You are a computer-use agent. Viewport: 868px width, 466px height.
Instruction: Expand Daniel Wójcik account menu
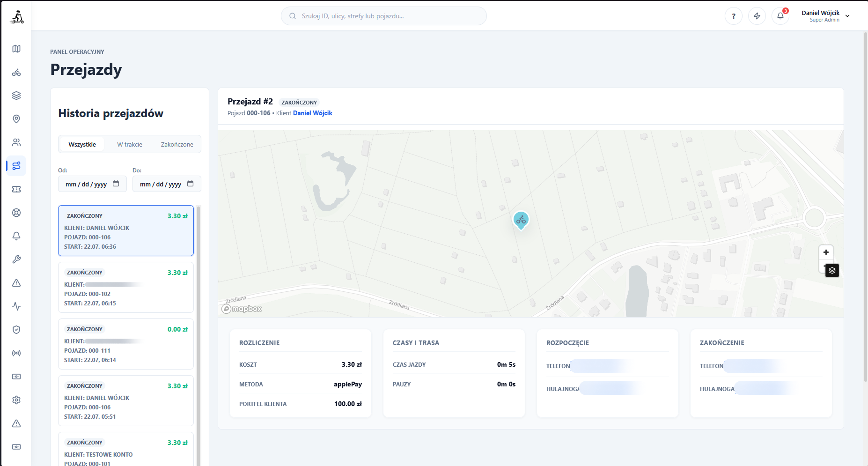tap(825, 16)
